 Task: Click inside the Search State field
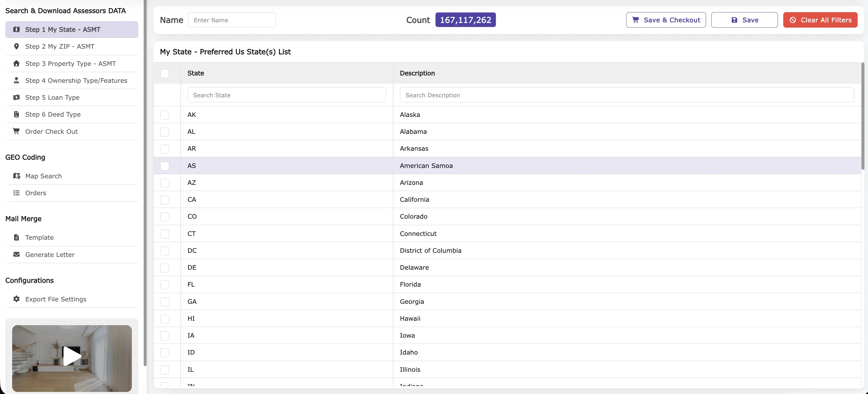(286, 95)
